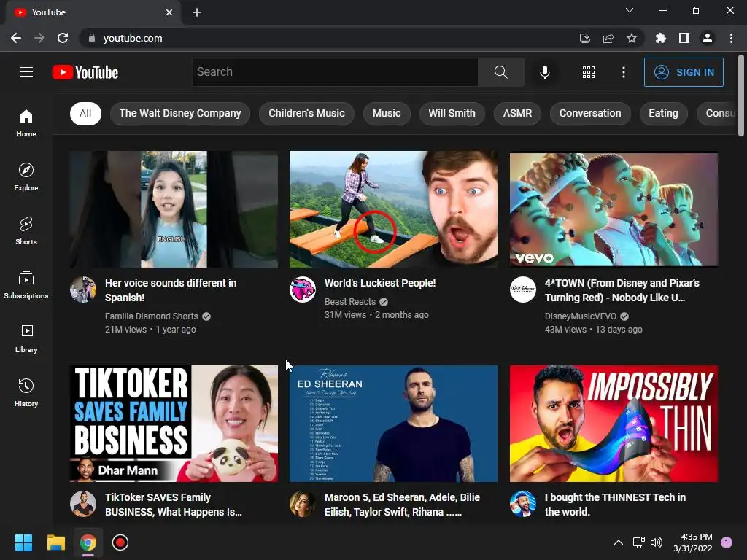Image resolution: width=747 pixels, height=560 pixels.
Task: Open Familia Diamond Shorts channel avatar
Action: pos(83,289)
